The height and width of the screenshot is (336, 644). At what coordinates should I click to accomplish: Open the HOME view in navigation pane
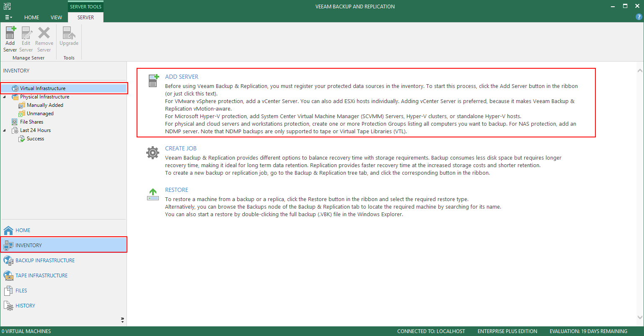(x=63, y=230)
